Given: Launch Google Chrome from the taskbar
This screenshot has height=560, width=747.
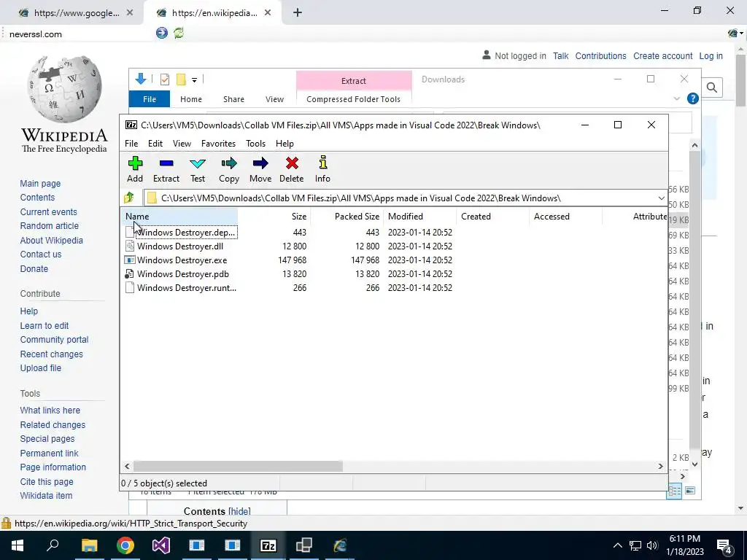Looking at the screenshot, I should click(125, 545).
